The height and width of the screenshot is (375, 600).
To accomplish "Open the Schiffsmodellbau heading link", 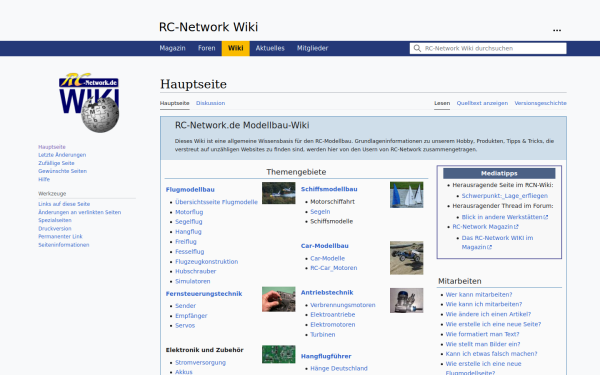I will 329,189.
